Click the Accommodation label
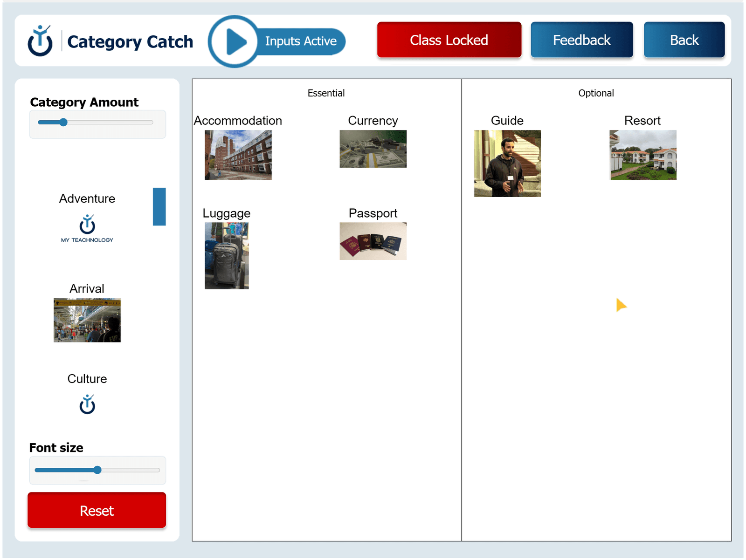 [x=238, y=121]
